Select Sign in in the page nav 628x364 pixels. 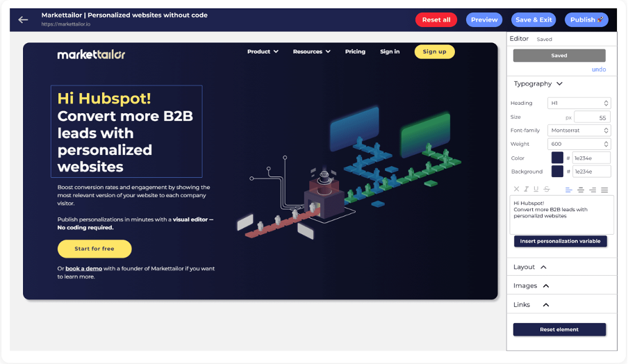coord(390,51)
